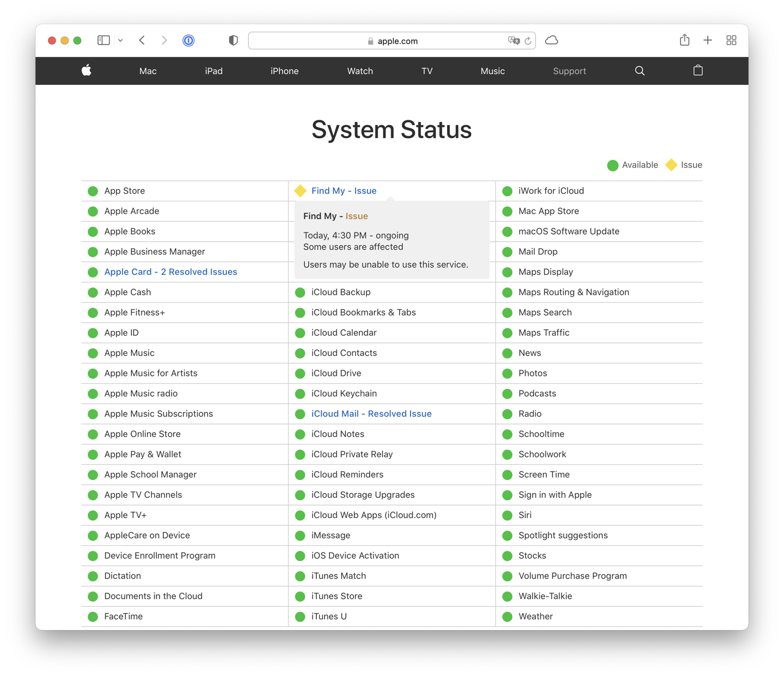Expand the sidebar tab group dropdown arrow
Screen dimensions: 784x677
tap(120, 40)
